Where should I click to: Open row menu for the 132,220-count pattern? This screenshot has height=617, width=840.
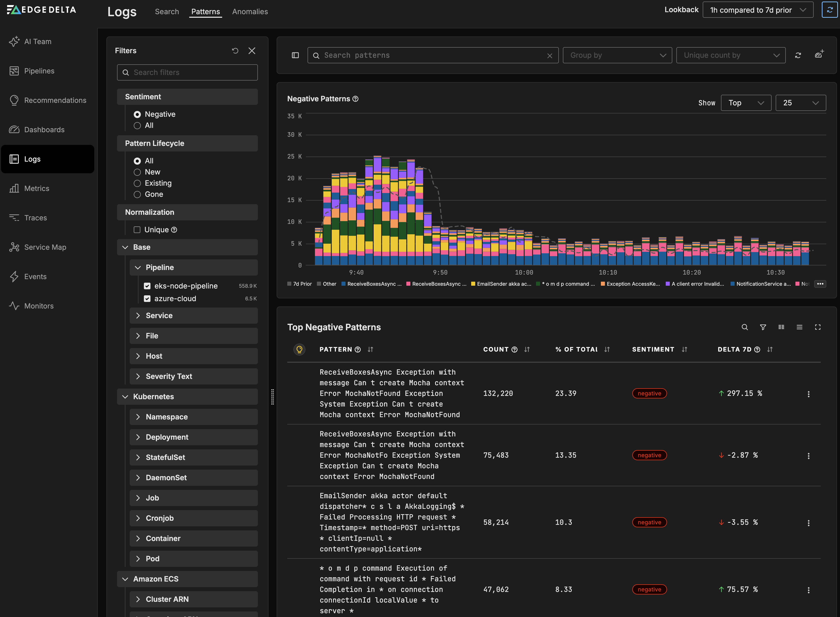[808, 394]
